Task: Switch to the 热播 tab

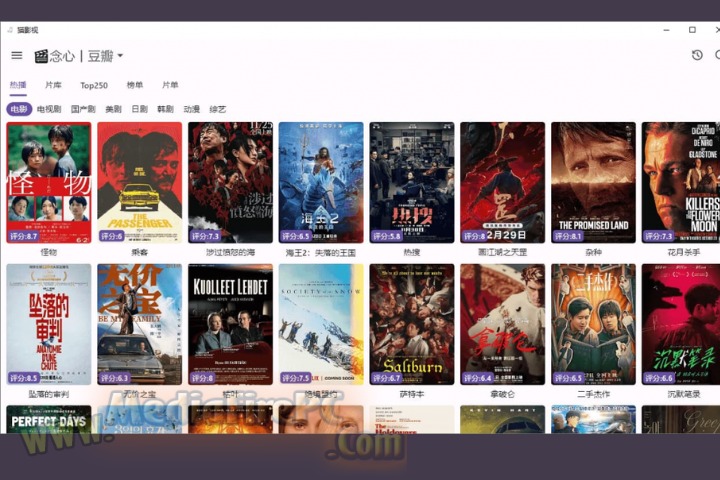Action: 18,85
